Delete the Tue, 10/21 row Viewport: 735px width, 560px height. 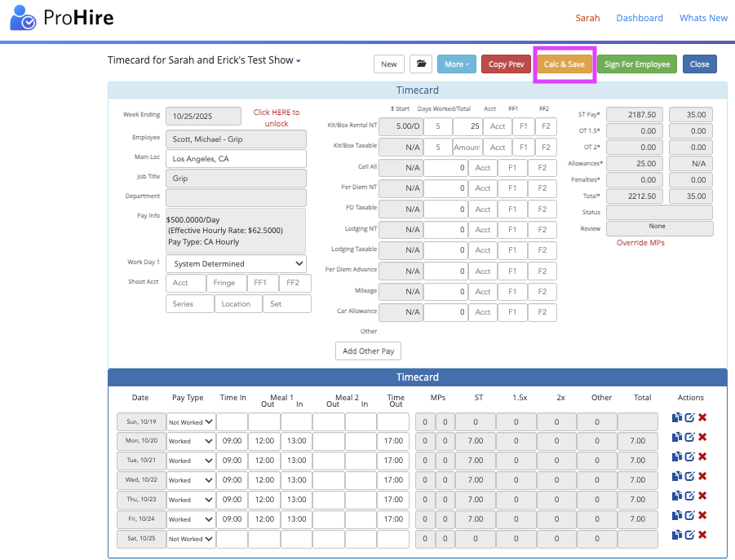pyautogui.click(x=702, y=457)
